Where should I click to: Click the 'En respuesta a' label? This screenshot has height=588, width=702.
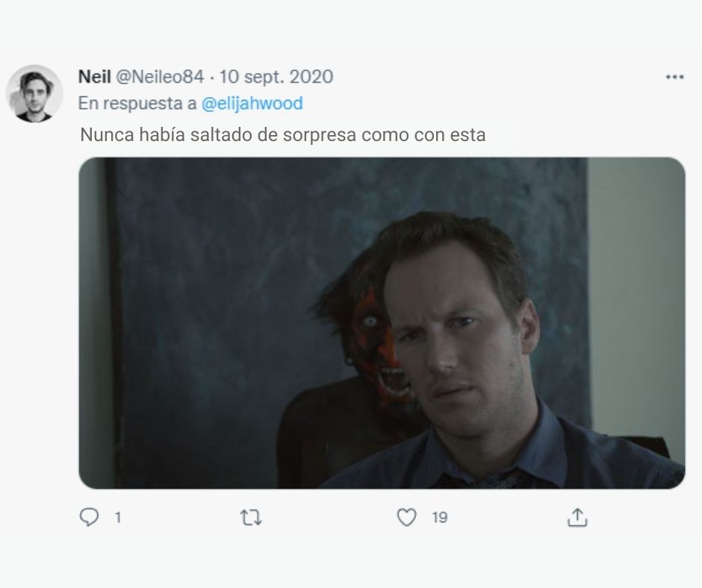[137, 104]
